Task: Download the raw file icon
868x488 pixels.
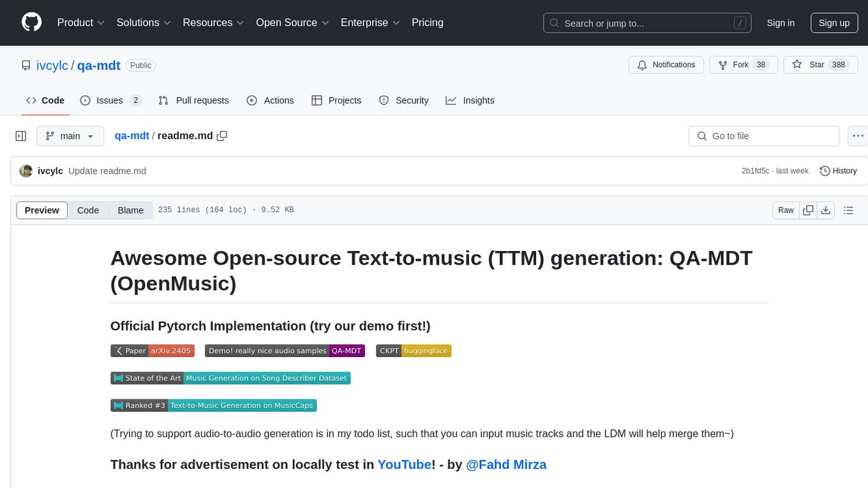Action: coord(825,210)
